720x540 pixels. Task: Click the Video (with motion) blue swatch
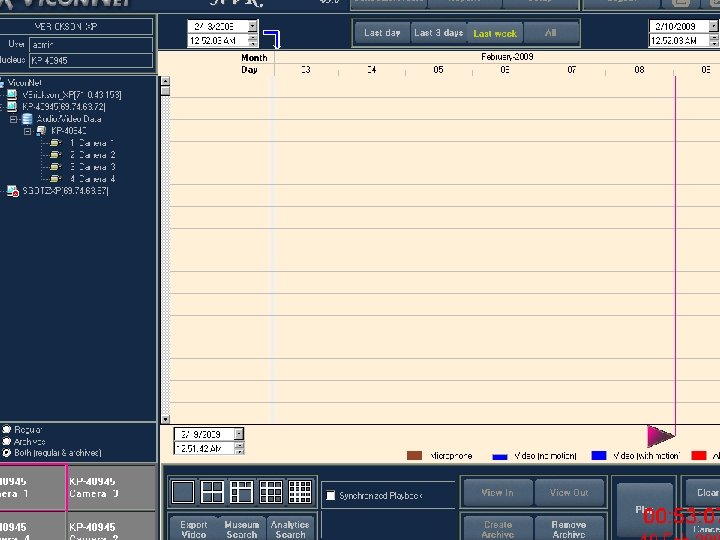[599, 455]
